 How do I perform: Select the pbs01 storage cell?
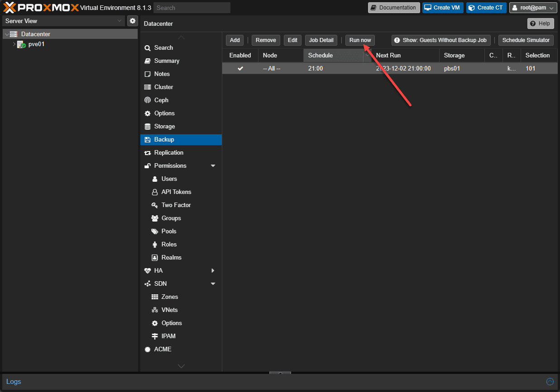point(461,68)
